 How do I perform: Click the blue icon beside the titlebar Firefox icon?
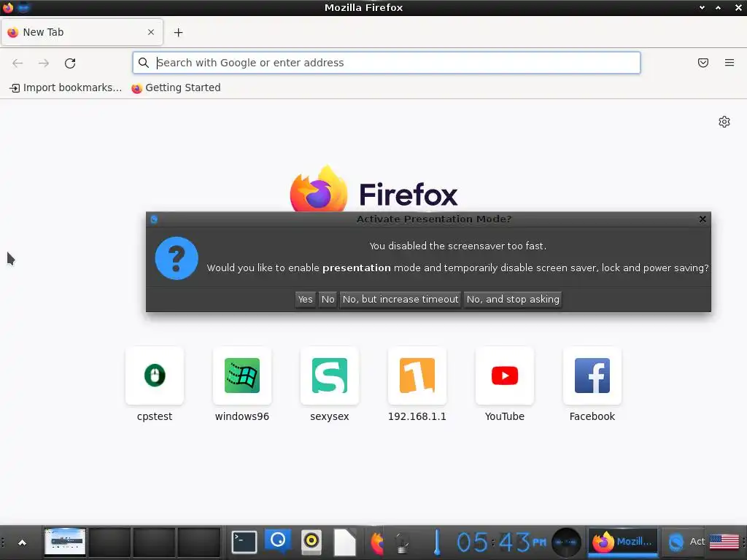point(23,7)
